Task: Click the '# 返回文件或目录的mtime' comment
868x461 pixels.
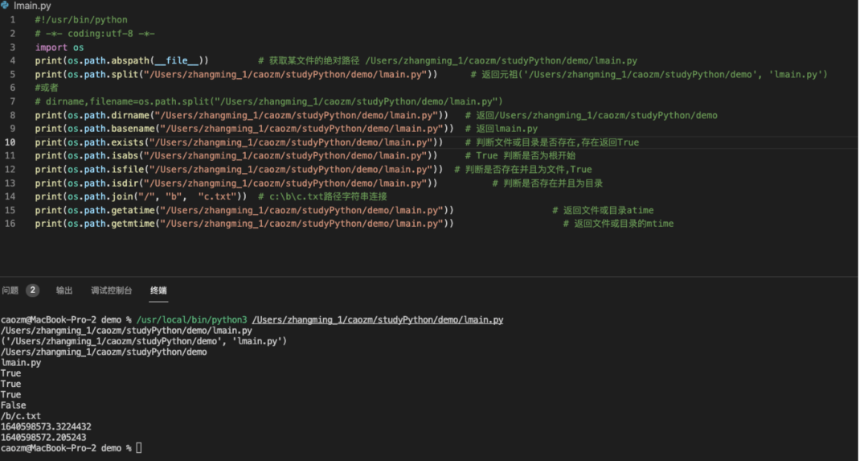Action: click(618, 224)
